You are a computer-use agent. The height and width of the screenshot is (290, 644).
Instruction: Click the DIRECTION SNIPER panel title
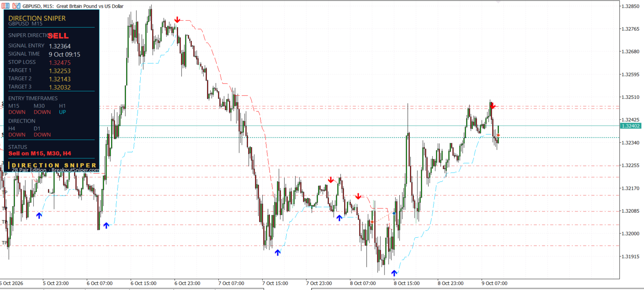click(37, 18)
